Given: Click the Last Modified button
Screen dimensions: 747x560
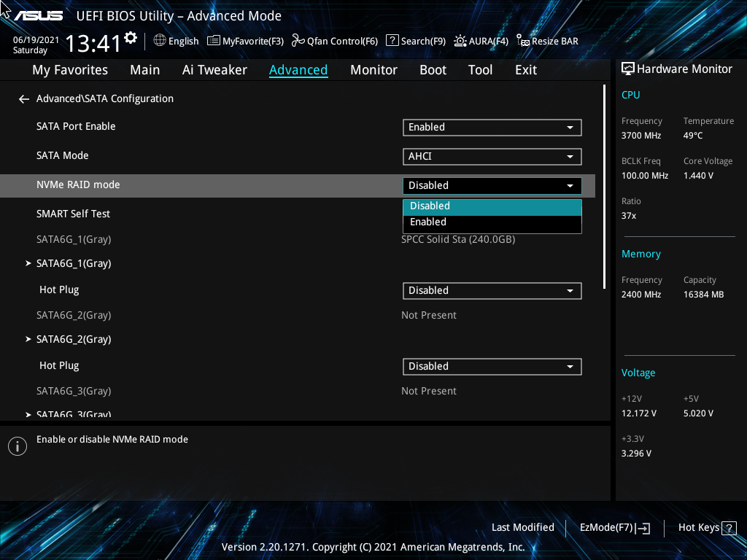Looking at the screenshot, I should (522, 527).
